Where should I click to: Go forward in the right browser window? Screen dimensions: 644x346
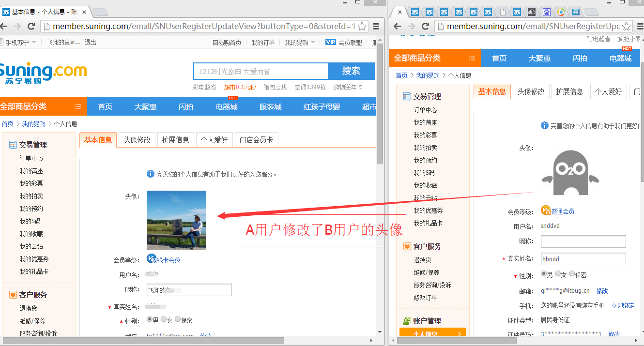(411, 26)
